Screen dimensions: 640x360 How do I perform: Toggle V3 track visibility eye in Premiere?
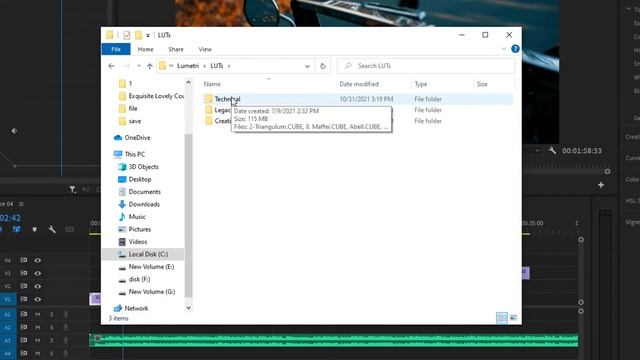[x=38, y=273]
